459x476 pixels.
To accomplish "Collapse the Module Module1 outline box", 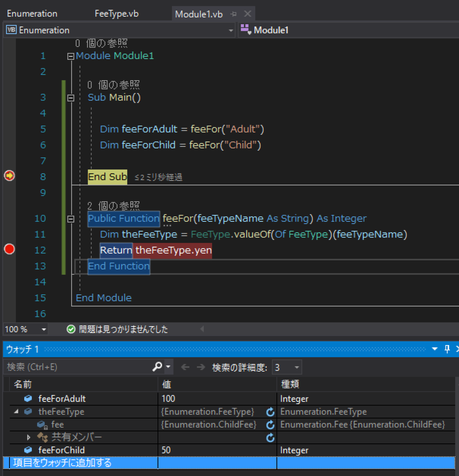I will [71, 56].
